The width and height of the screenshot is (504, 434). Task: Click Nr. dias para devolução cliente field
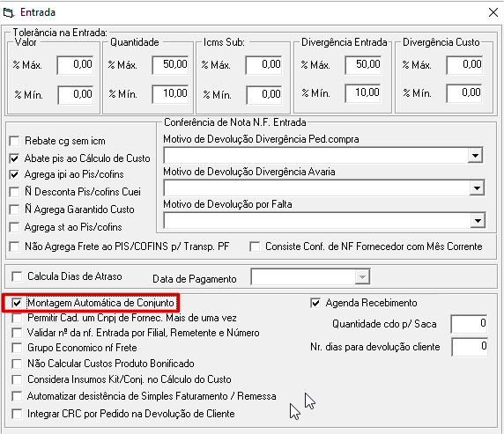pyautogui.click(x=470, y=347)
